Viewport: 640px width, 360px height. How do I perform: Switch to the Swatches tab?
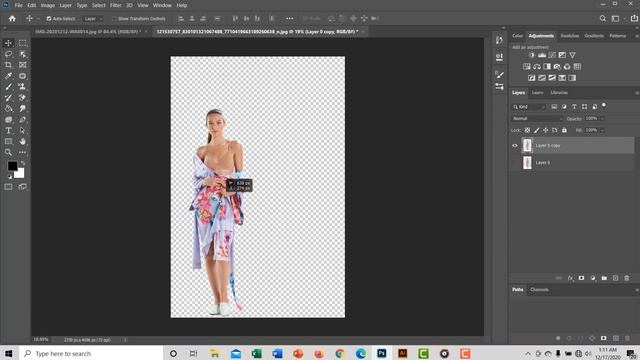(x=569, y=36)
